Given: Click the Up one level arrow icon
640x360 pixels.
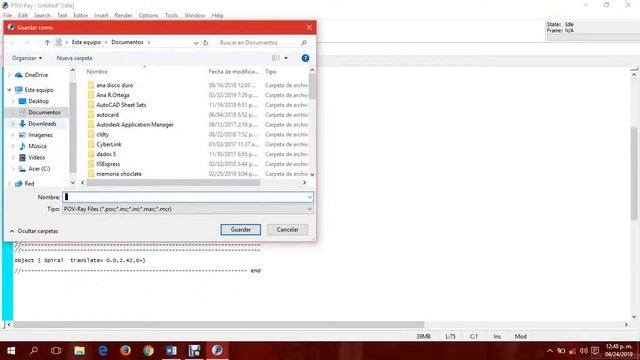Looking at the screenshot, I should [x=47, y=42].
